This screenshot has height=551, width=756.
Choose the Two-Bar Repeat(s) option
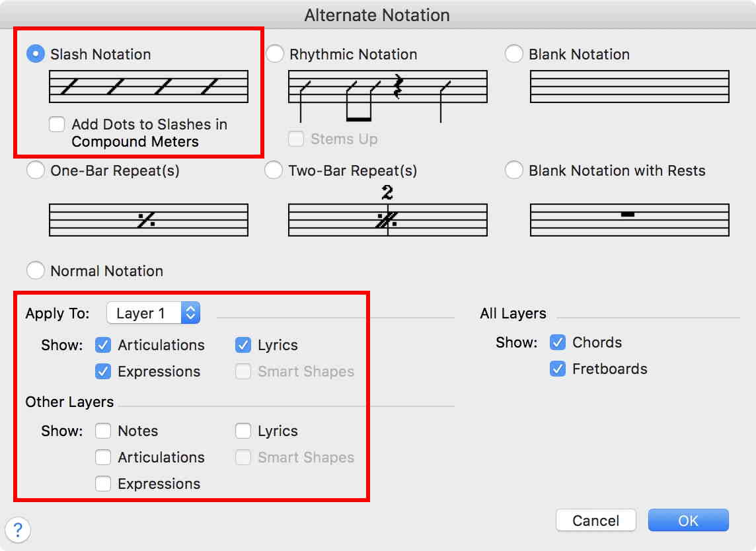274,170
